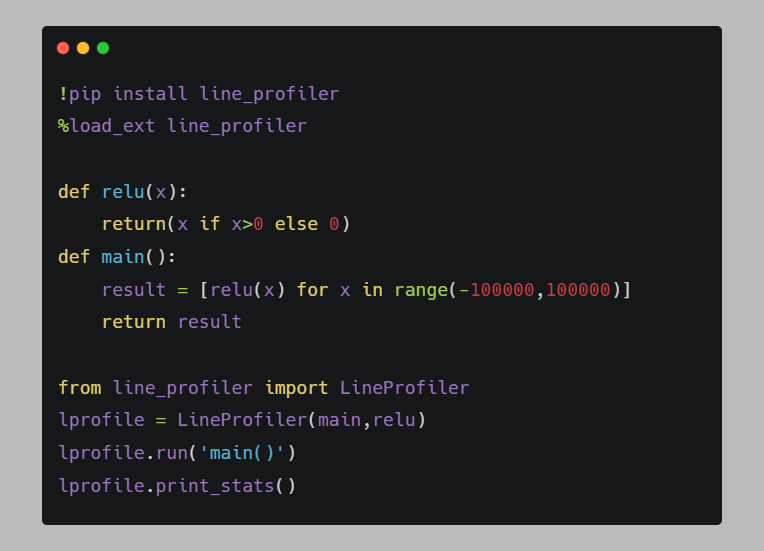Click the red close dot
The height and width of the screenshot is (551, 764).
tap(63, 48)
